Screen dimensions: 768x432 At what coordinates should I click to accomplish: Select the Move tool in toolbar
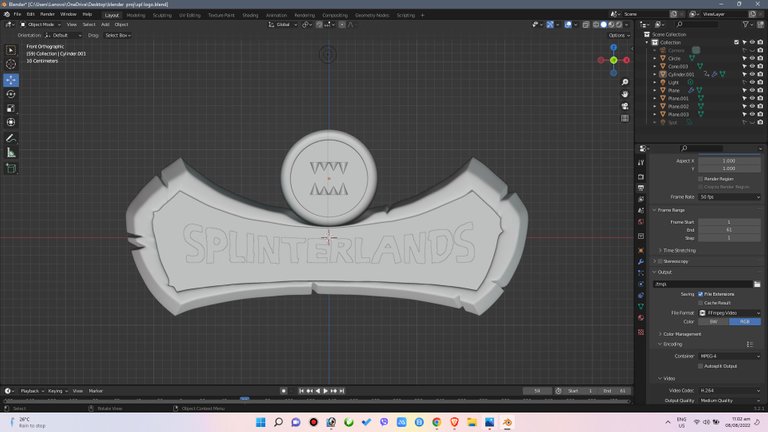pos(11,80)
